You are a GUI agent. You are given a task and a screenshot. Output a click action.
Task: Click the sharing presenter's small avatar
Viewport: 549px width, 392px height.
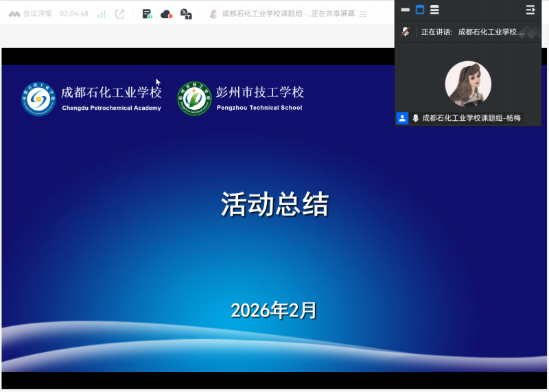(x=213, y=14)
